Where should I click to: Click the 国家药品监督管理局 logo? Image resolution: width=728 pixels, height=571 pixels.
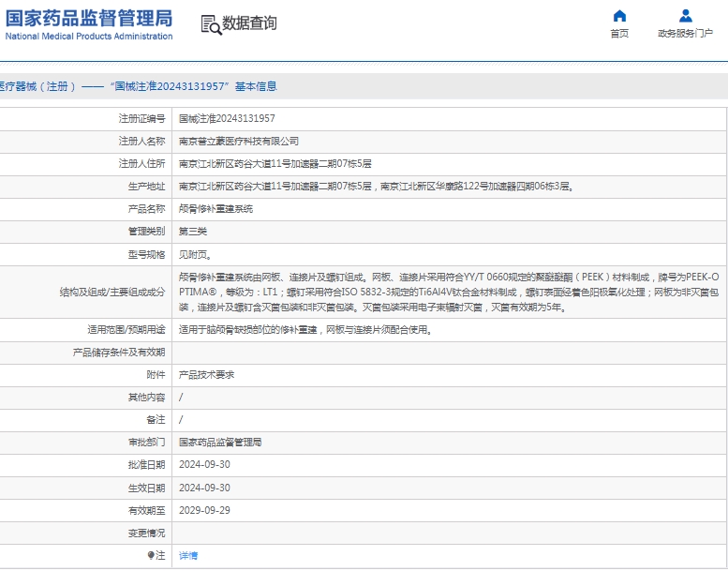(x=89, y=24)
